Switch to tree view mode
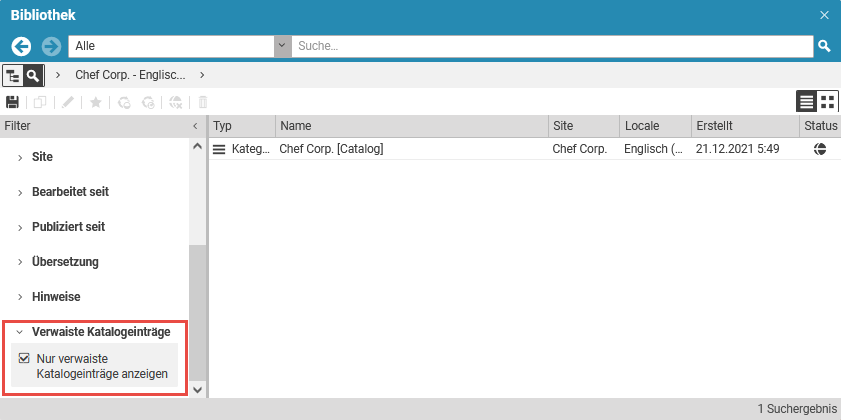The image size is (841, 420). tap(14, 75)
